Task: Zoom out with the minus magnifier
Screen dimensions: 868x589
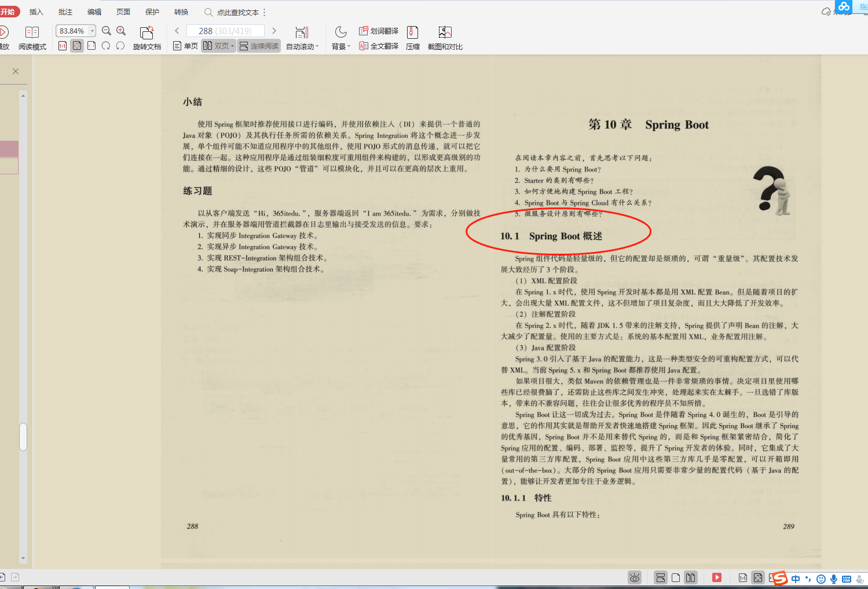Action: pyautogui.click(x=107, y=31)
